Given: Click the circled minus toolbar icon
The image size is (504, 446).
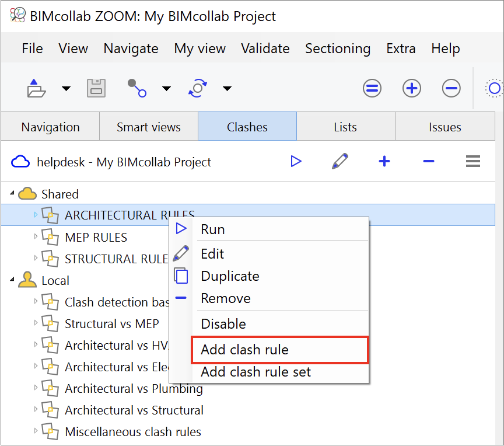Looking at the screenshot, I should click(451, 88).
